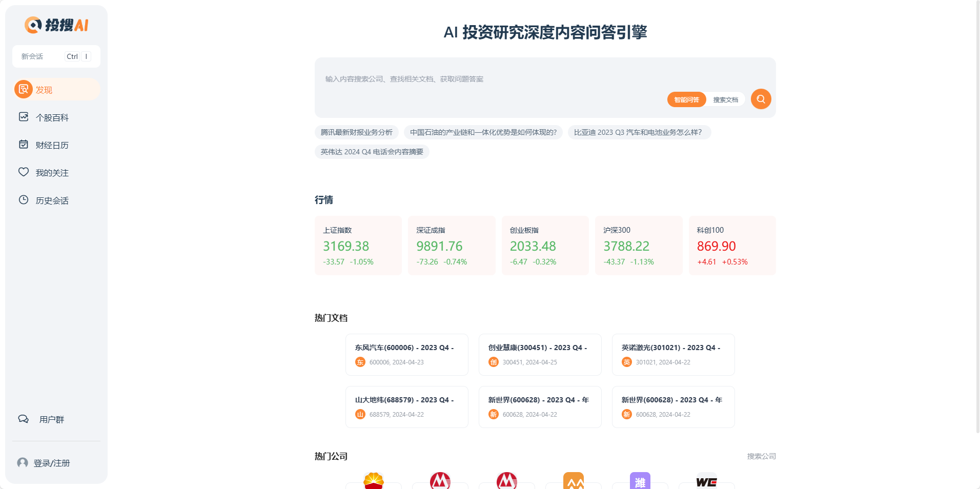980x489 pixels.
Task: Choose suggestion 英伟达 2024 Q4 电话会内容摘要
Action: coord(372,152)
